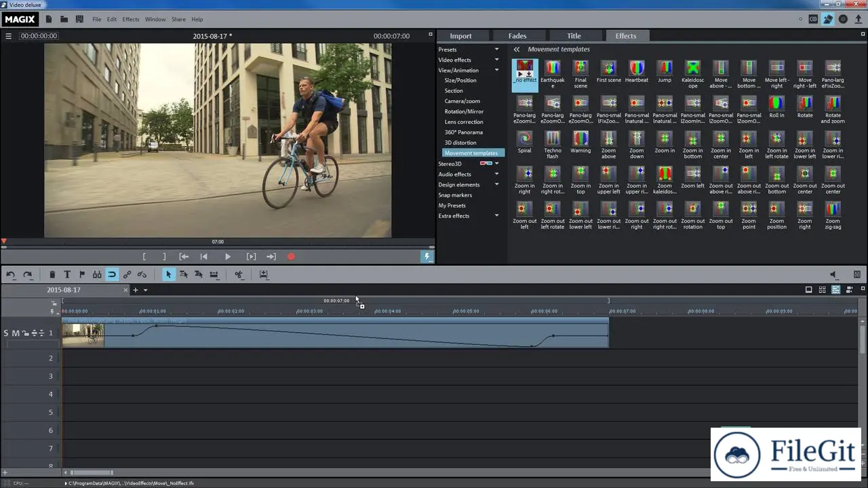Open the audio mixer speaker icon
This screenshot has width=868, height=488.
pos(833,274)
